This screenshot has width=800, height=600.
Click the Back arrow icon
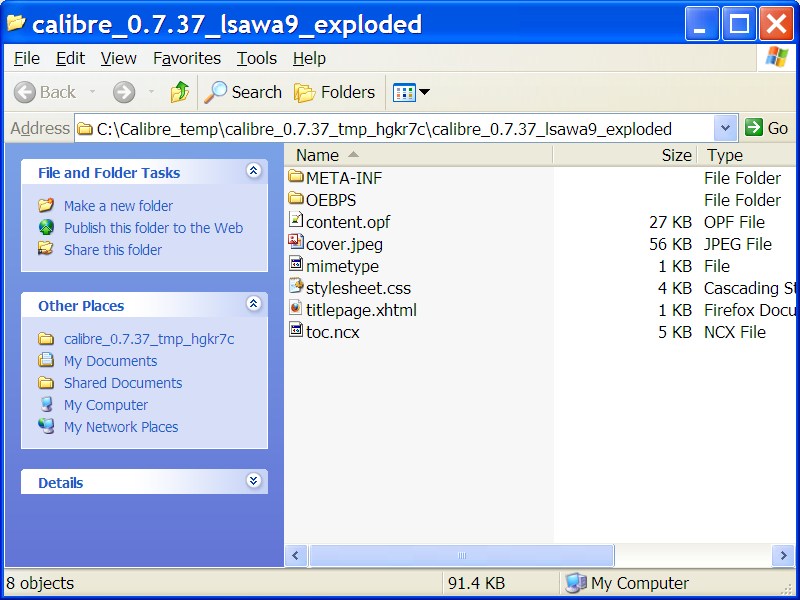pos(24,92)
